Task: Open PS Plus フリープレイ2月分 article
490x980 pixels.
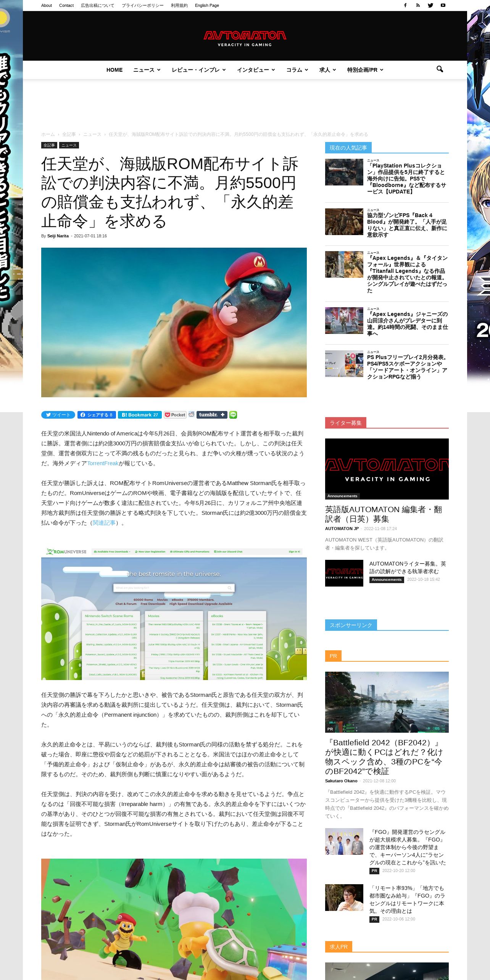Action: click(407, 367)
